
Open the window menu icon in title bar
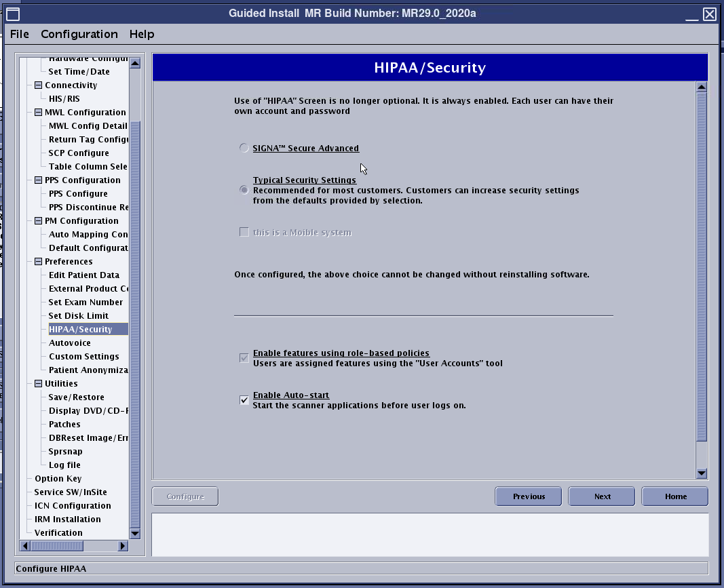13,14
